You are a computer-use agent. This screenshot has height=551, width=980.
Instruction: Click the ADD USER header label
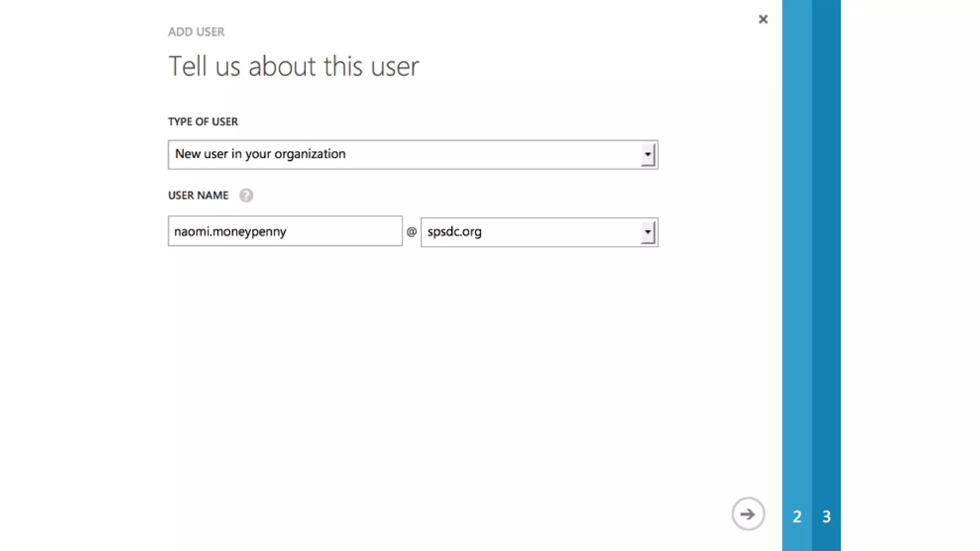(x=196, y=32)
